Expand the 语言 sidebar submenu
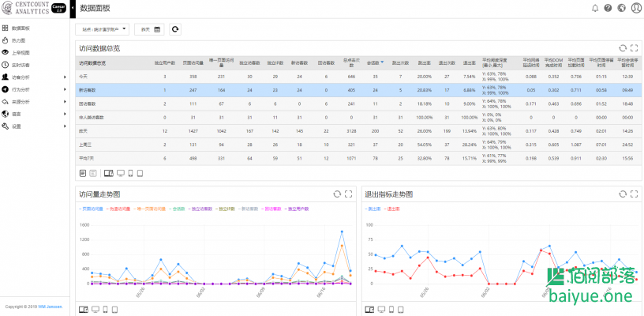 click(35, 114)
